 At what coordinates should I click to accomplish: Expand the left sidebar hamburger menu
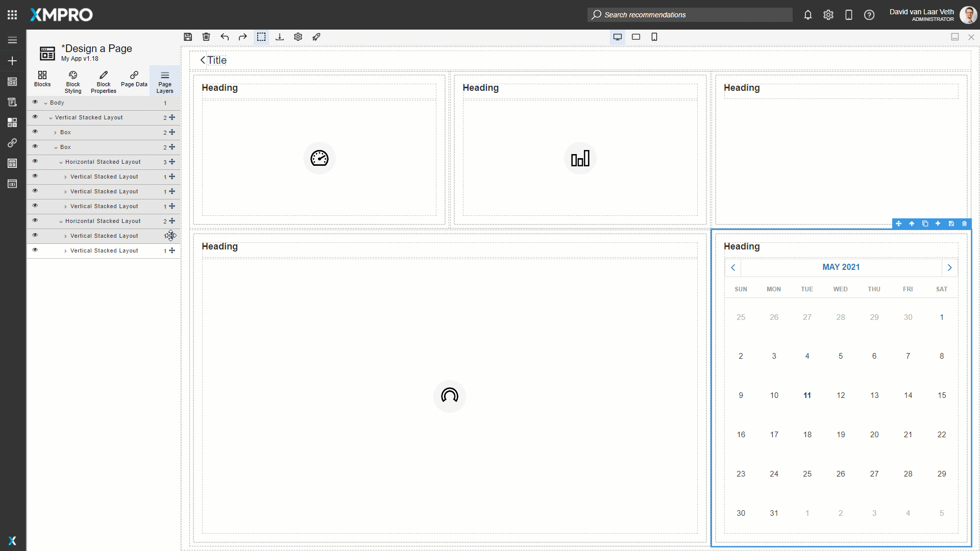[12, 40]
